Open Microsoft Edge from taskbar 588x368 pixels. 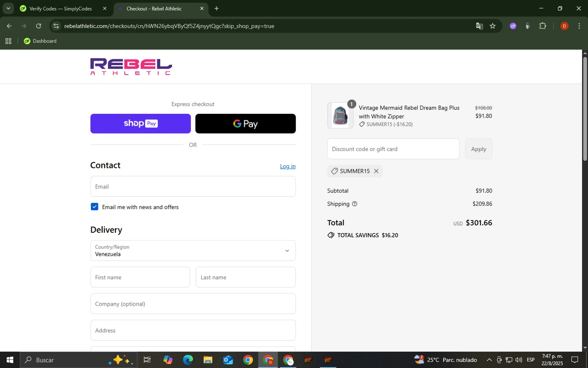click(x=188, y=360)
